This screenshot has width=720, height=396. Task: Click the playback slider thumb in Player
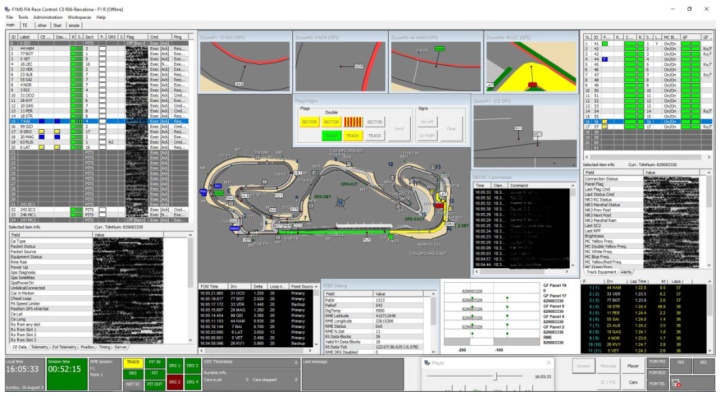(495, 376)
